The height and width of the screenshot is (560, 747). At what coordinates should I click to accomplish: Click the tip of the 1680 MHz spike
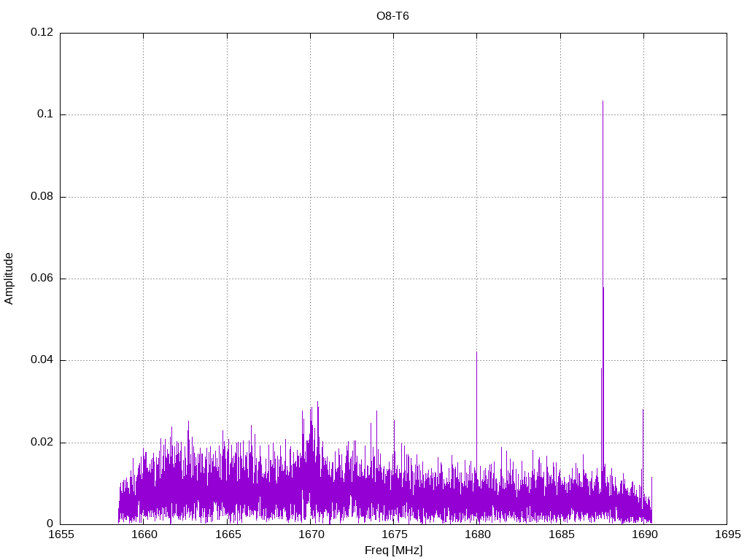tap(476, 351)
